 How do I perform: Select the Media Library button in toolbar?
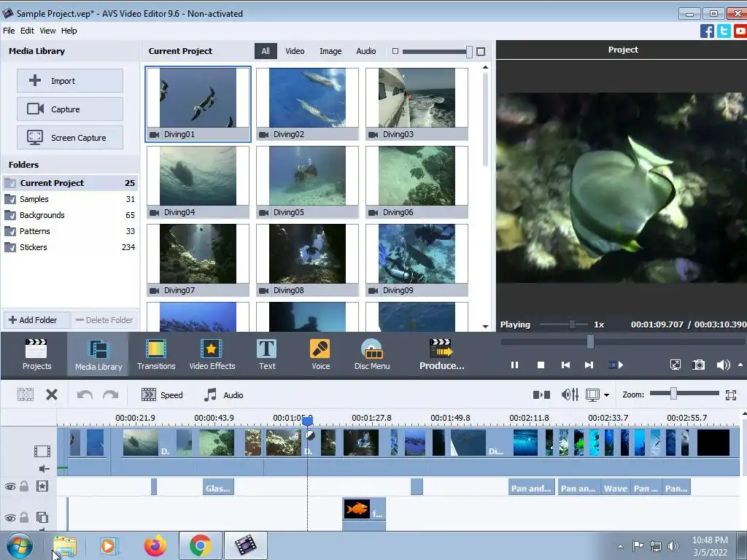[x=98, y=354]
